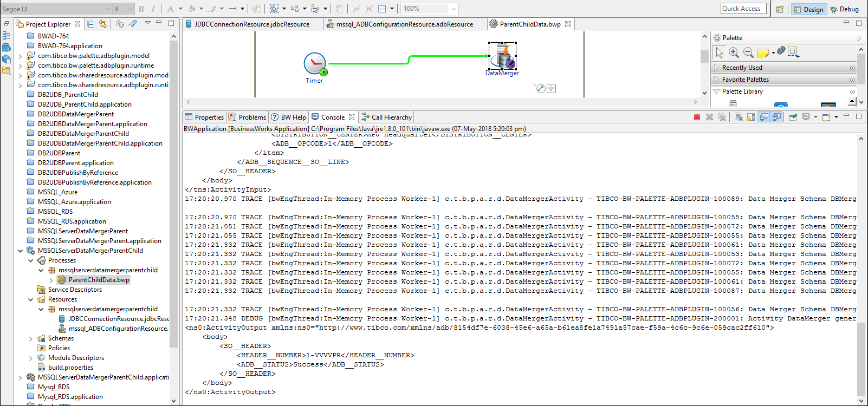Click the database server icon in left sidebar
This screenshot has height=406, width=868.
[7, 47]
